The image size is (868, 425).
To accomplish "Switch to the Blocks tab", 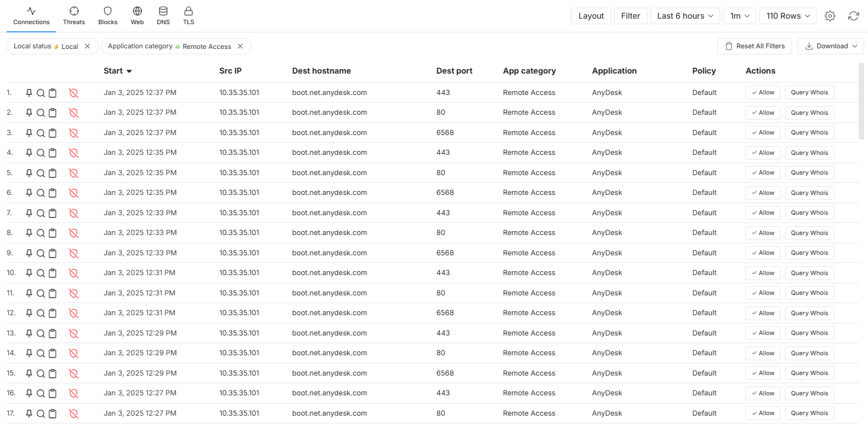I will pyautogui.click(x=108, y=16).
